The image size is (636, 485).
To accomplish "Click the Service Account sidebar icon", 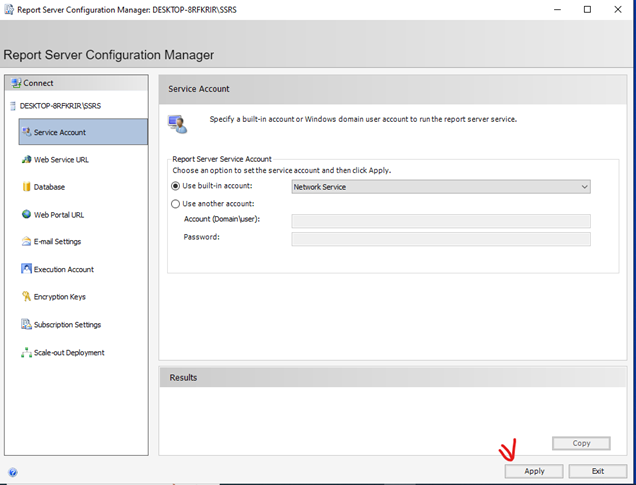I will point(26,132).
